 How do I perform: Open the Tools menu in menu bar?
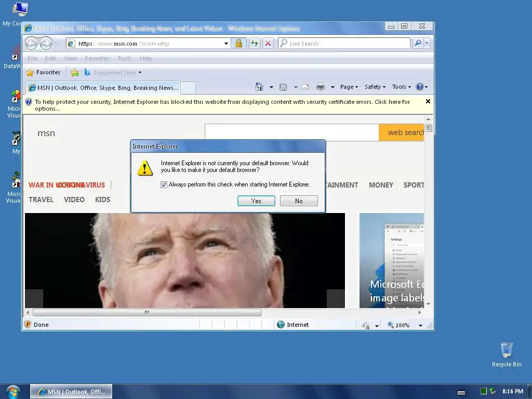[124, 58]
